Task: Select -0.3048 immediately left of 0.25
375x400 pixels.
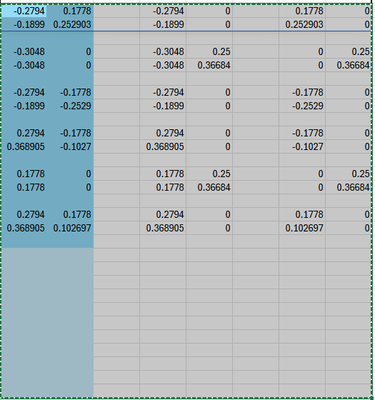Action: (x=168, y=52)
